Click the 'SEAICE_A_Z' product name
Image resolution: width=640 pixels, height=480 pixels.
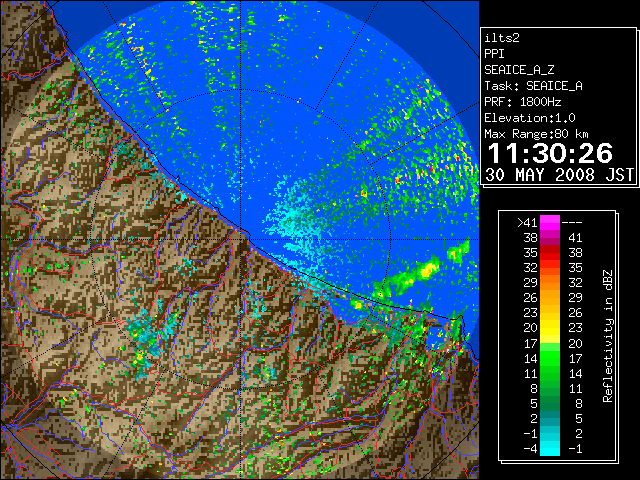(519, 70)
